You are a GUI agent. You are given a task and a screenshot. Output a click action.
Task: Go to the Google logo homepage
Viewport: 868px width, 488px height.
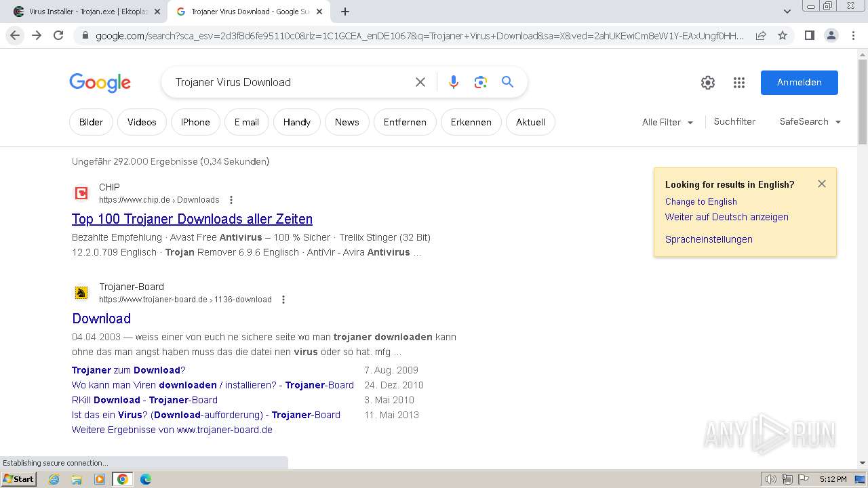tap(100, 82)
